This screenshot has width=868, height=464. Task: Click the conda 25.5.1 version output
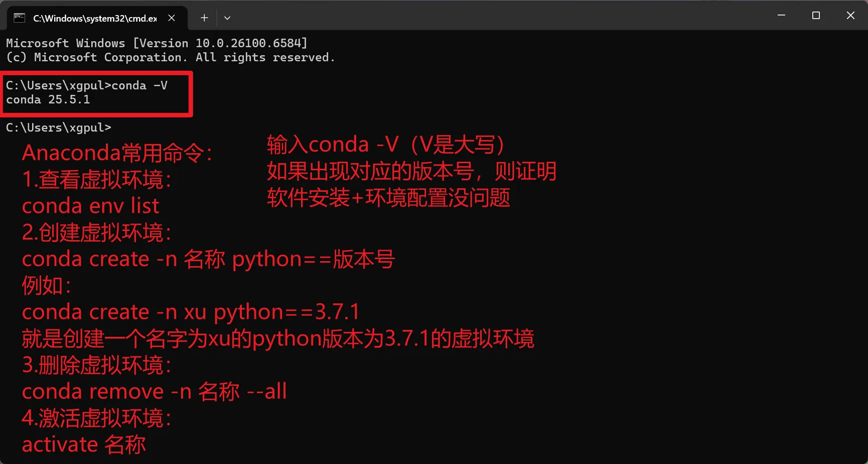click(48, 99)
